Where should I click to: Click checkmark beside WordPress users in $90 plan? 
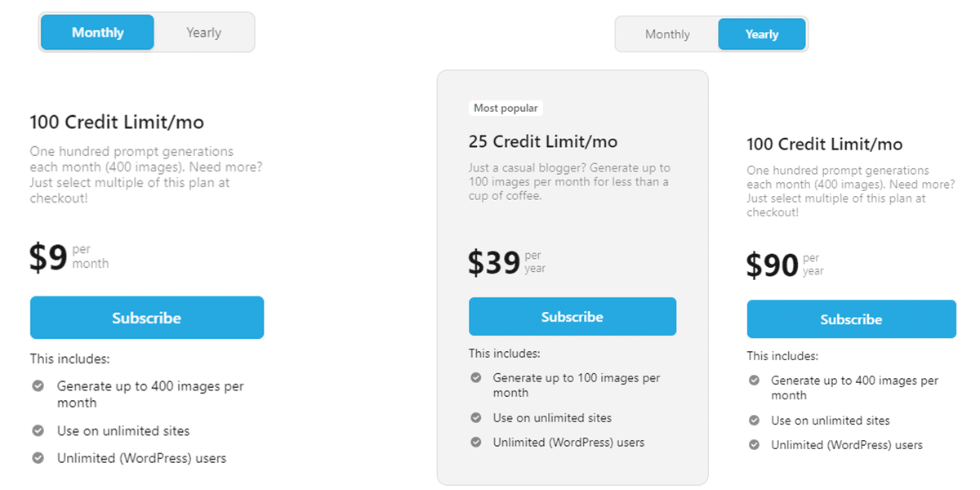[755, 445]
